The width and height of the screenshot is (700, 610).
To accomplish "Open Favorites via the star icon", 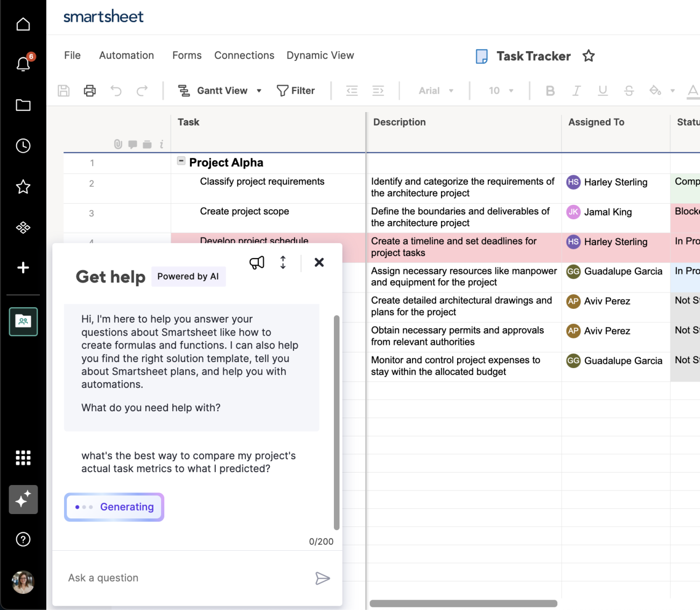I will tap(23, 186).
